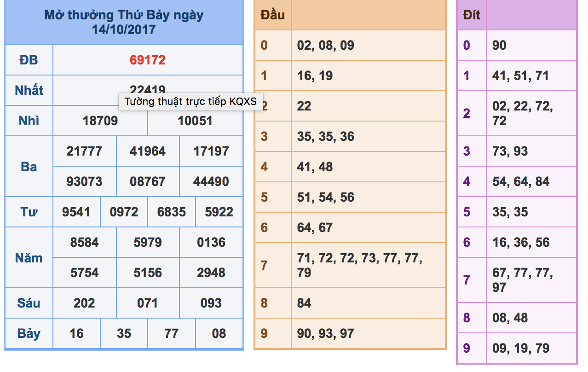
Task: Click the Ba prize number 44490
Action: (211, 181)
